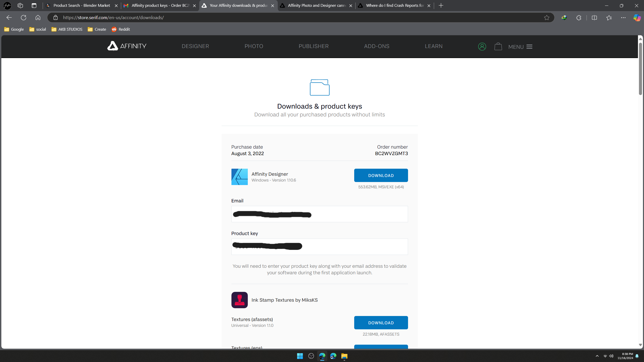
Task: Click the Affinity logo in the site header
Action: [x=127, y=46]
